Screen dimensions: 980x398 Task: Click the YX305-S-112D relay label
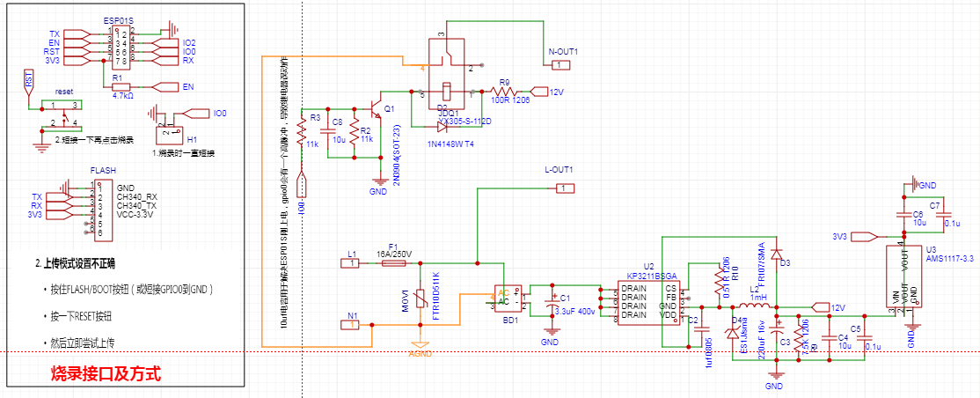pyautogui.click(x=464, y=121)
